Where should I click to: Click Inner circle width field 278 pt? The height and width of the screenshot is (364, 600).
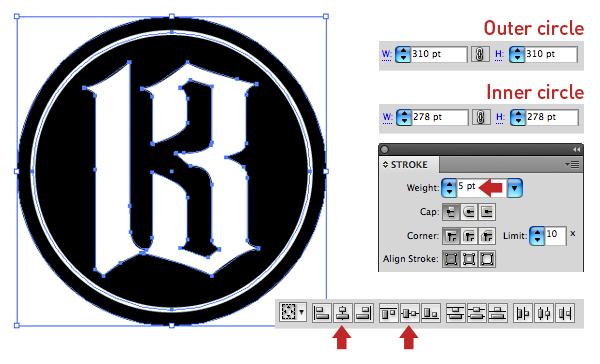tap(440, 117)
